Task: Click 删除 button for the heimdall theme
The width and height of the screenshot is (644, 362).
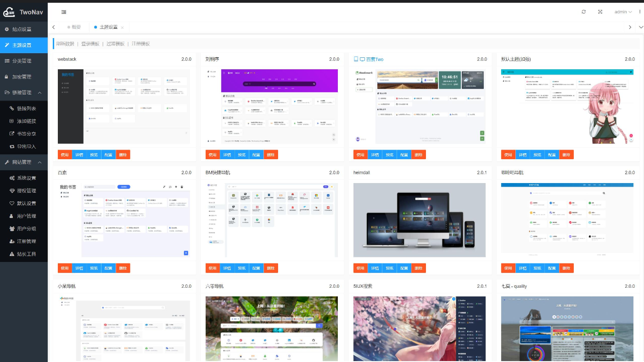Action: 418,268
